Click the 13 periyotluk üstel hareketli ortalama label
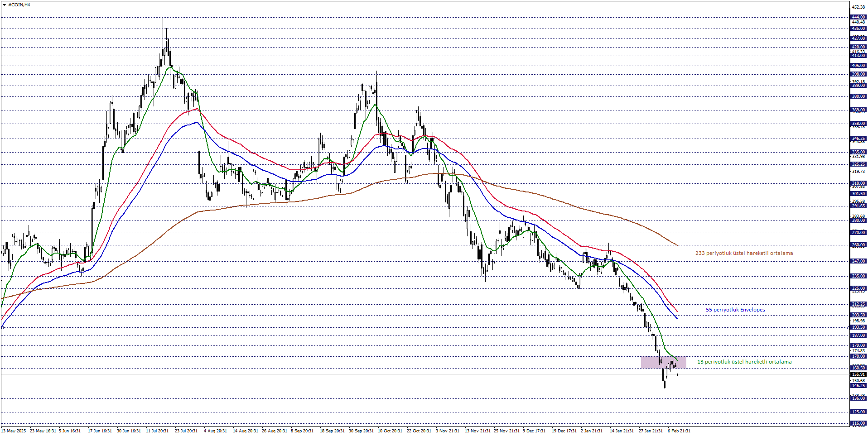868x436 pixels. (x=744, y=362)
